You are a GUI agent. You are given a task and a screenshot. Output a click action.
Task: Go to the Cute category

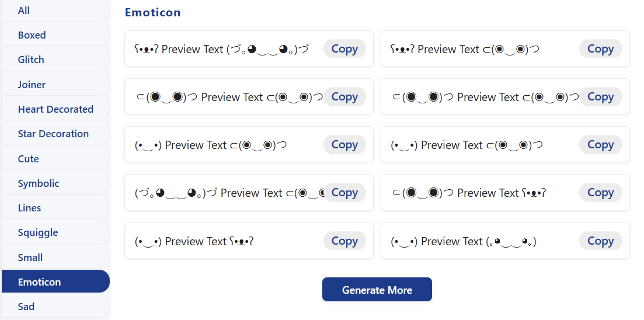tap(55, 159)
